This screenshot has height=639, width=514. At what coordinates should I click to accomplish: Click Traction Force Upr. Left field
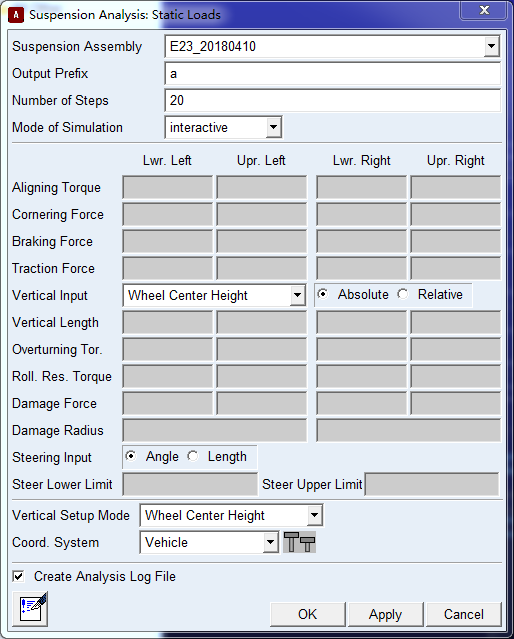pos(262,268)
